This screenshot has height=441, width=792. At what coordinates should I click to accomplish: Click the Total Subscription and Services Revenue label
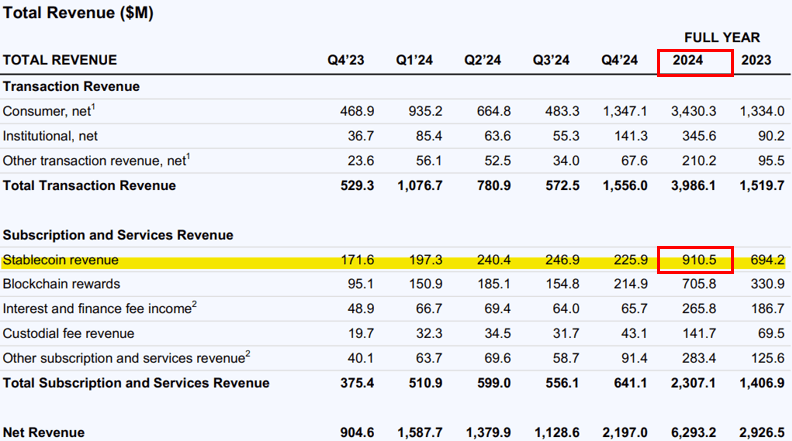(136, 382)
